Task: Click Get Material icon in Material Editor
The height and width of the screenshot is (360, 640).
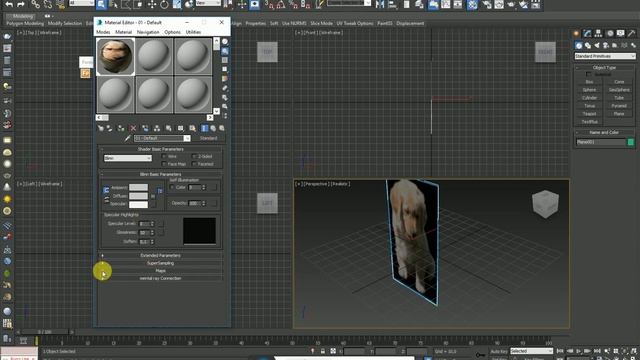Action: (x=100, y=128)
